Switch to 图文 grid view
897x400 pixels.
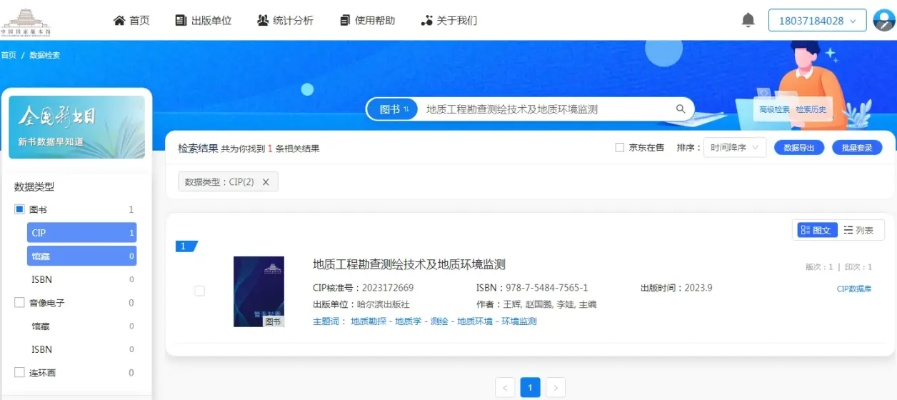[x=816, y=230]
